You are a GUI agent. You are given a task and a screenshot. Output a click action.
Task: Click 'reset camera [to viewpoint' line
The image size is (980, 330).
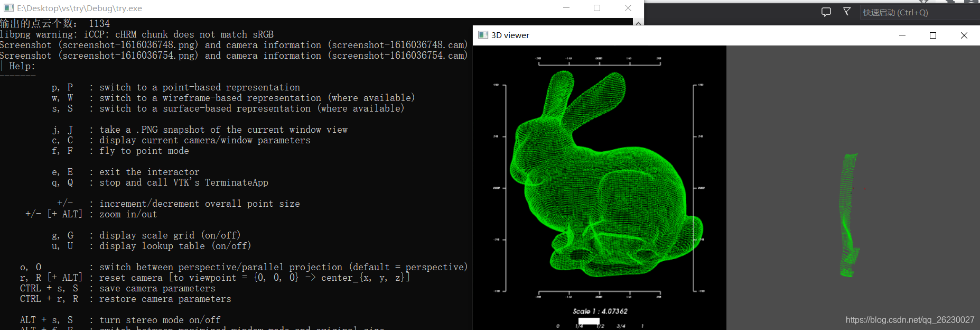pos(255,278)
